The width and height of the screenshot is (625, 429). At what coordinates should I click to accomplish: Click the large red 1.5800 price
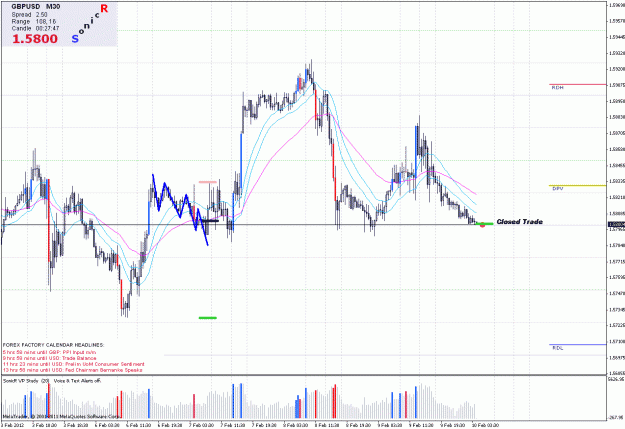pos(35,39)
